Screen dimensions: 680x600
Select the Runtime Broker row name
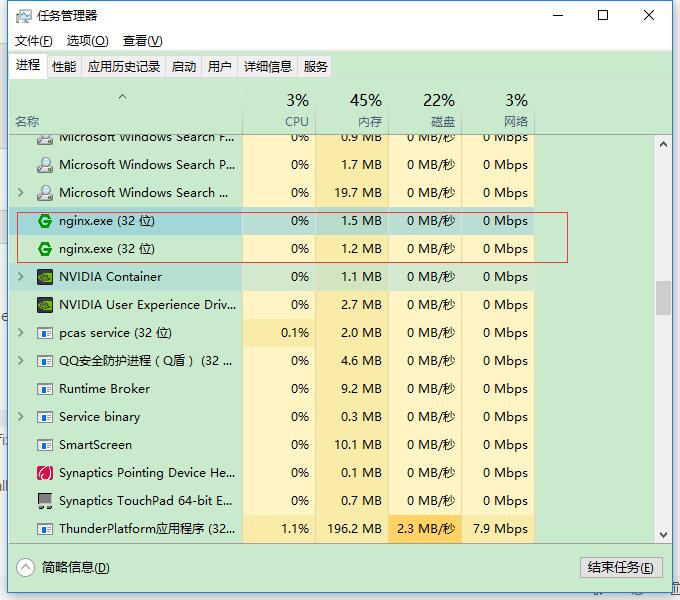tap(105, 389)
